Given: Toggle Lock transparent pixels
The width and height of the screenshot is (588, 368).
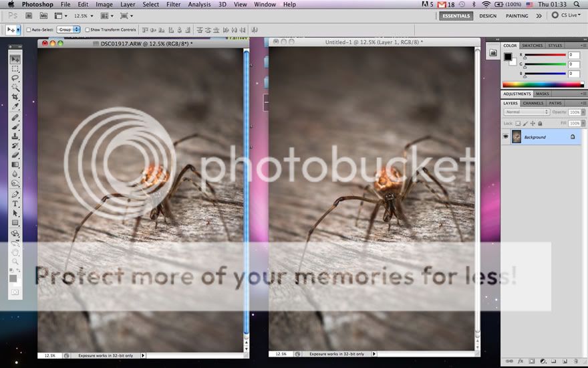Looking at the screenshot, I should pos(517,123).
